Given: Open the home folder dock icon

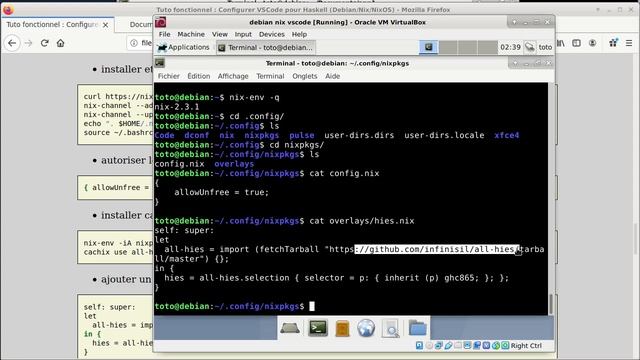Looking at the screenshot, I should (x=417, y=328).
